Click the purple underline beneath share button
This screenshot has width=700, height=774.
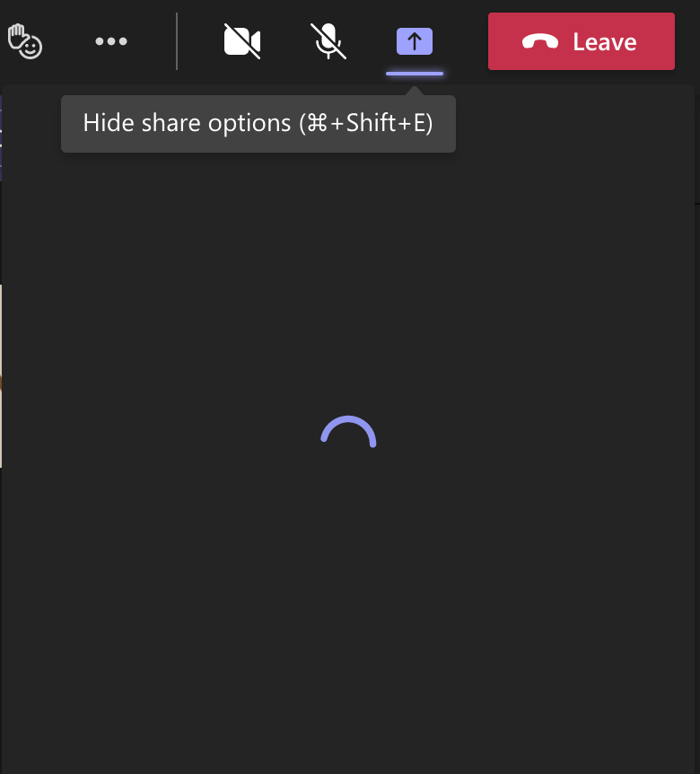(x=415, y=74)
